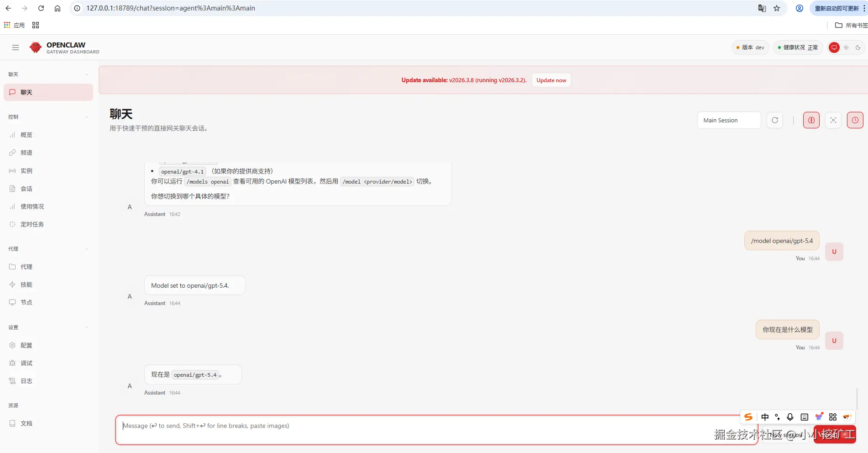
Task: Open 频道 channels page in sidebar
Action: 48,153
